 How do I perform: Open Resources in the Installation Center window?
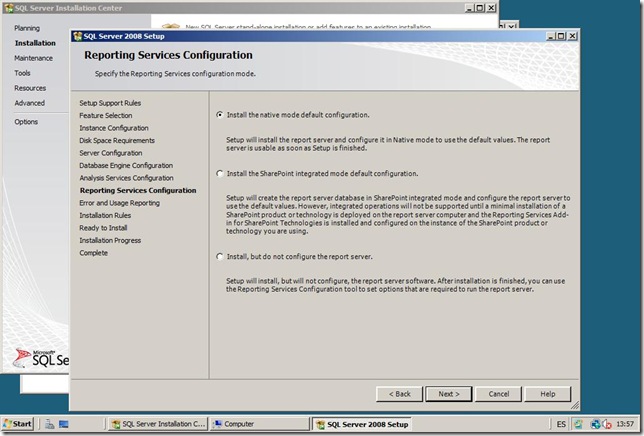[x=30, y=88]
